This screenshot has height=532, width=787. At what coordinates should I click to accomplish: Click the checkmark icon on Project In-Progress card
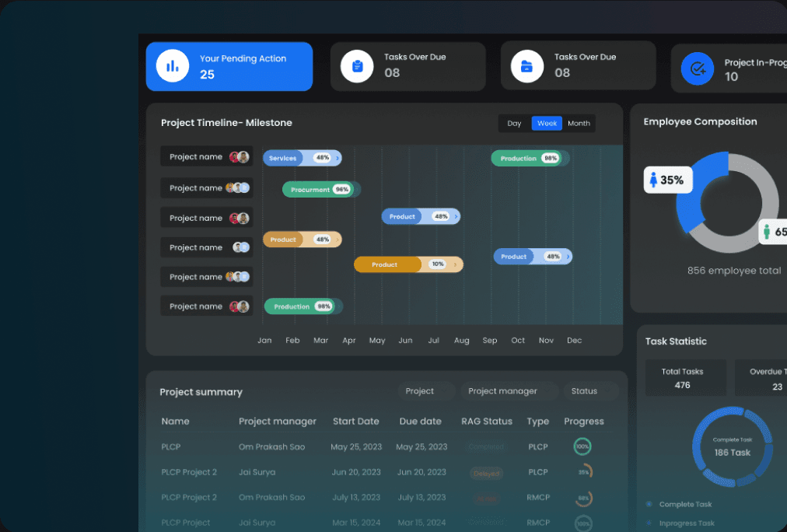coord(698,69)
